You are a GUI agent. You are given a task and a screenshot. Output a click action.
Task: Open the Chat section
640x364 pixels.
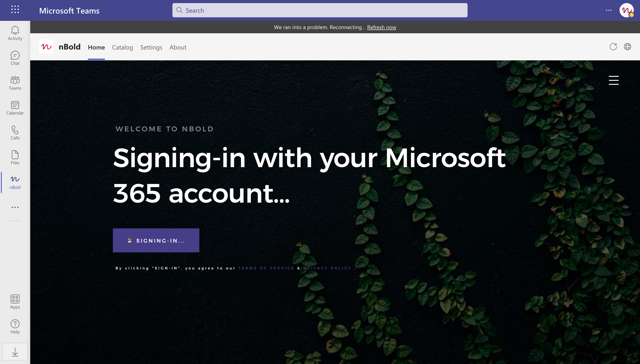[x=15, y=58]
